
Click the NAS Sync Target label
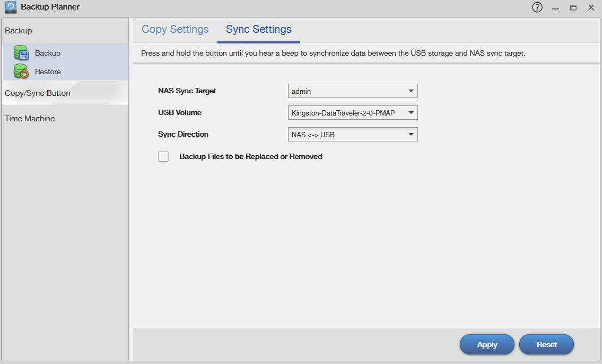pyautogui.click(x=187, y=91)
